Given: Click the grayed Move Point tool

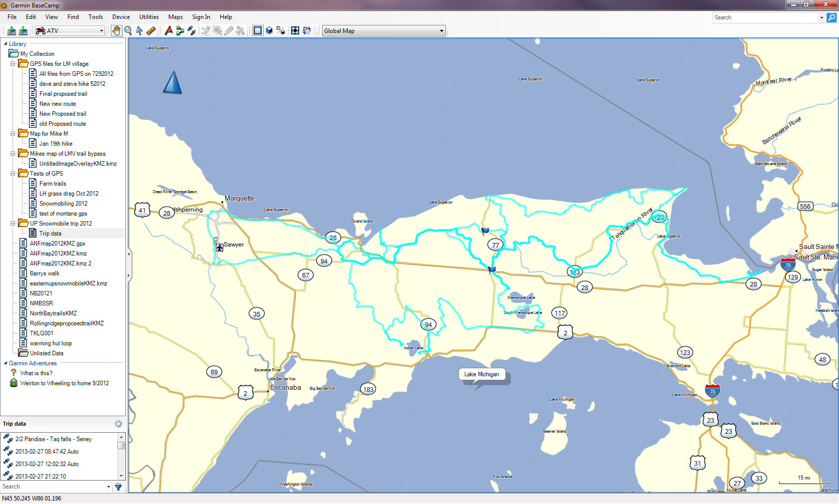Looking at the screenshot, I should (x=217, y=31).
